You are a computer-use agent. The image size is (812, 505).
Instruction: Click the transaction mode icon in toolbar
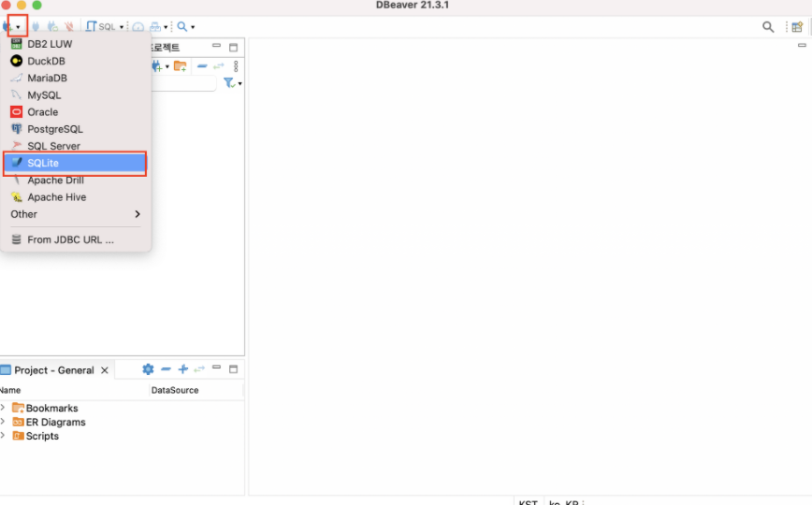tap(155, 26)
